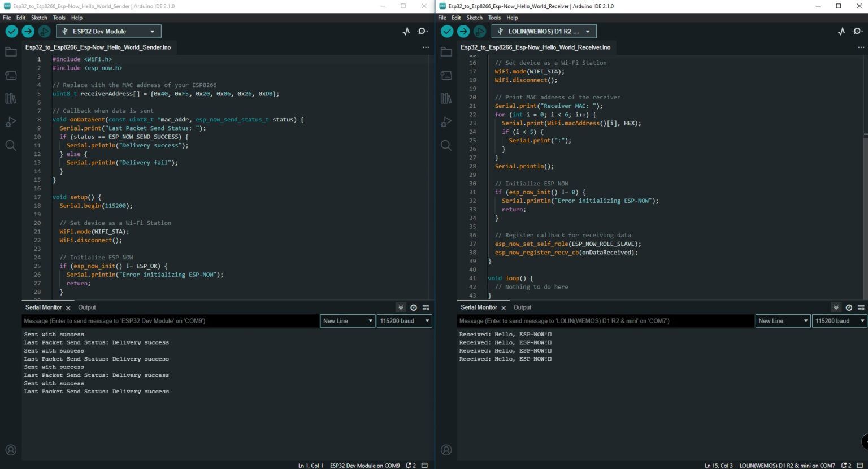Open the Debug panel from the left sidebar
868x469 pixels.
click(11, 121)
